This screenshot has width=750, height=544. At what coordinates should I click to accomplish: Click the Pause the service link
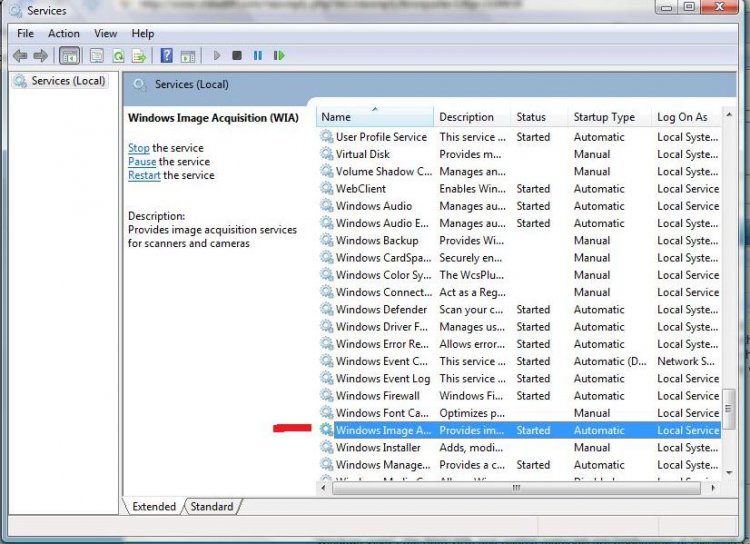click(x=142, y=161)
